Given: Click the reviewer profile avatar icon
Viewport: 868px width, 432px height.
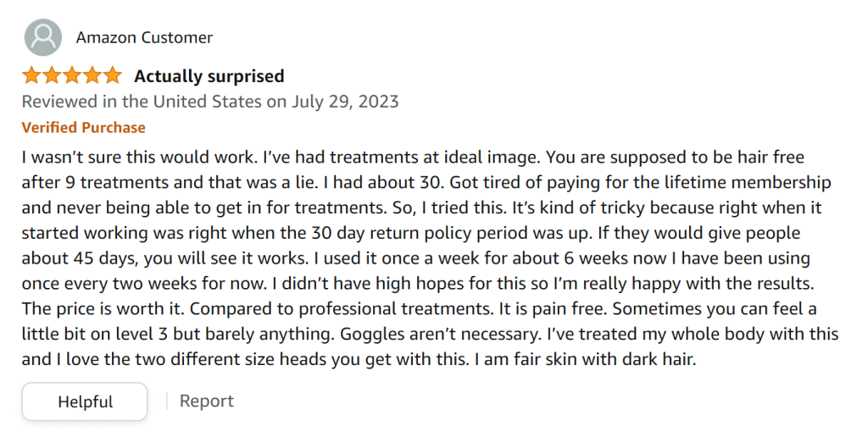Looking at the screenshot, I should [42, 37].
